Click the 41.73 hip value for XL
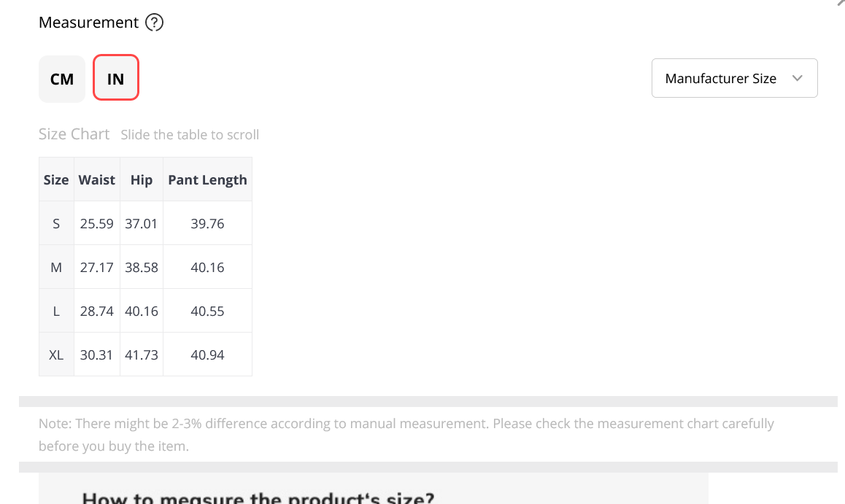845x504 pixels. tap(141, 355)
